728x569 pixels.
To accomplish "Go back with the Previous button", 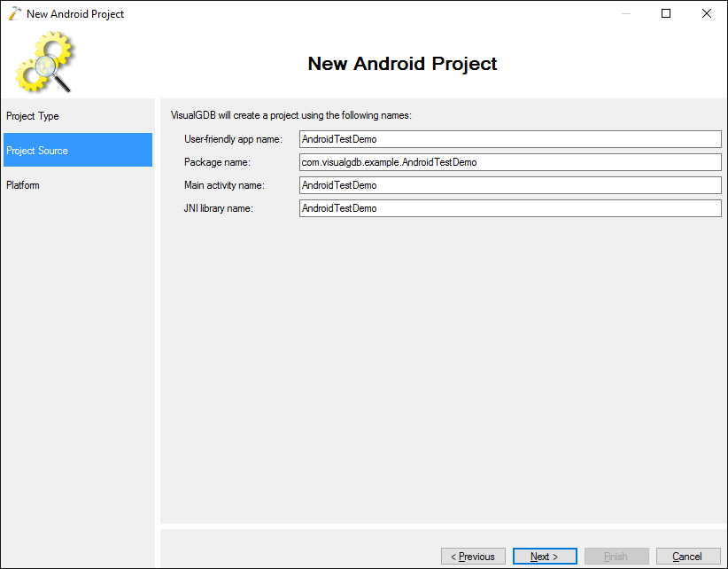I will pyautogui.click(x=473, y=556).
